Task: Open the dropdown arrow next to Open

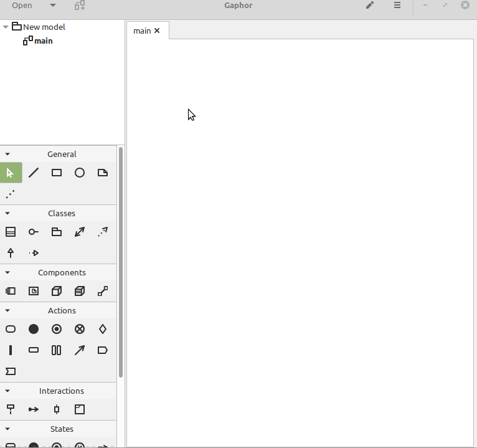Action: (x=52, y=6)
